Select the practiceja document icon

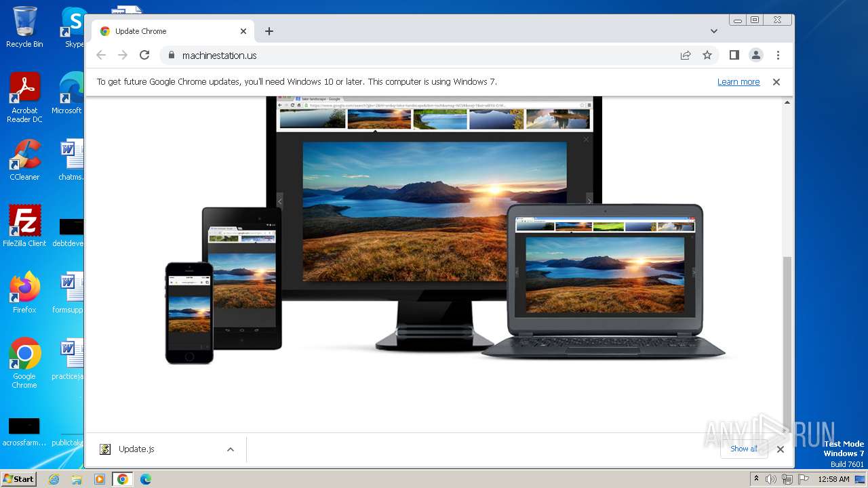(x=68, y=359)
